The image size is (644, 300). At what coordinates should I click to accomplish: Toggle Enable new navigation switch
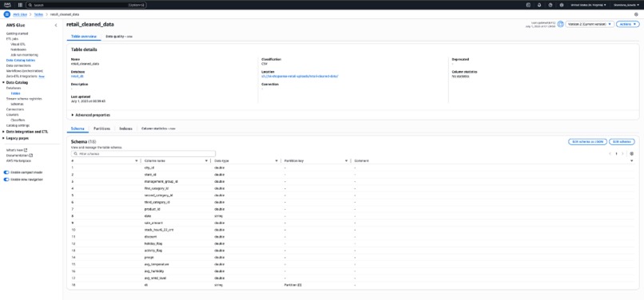click(6, 180)
